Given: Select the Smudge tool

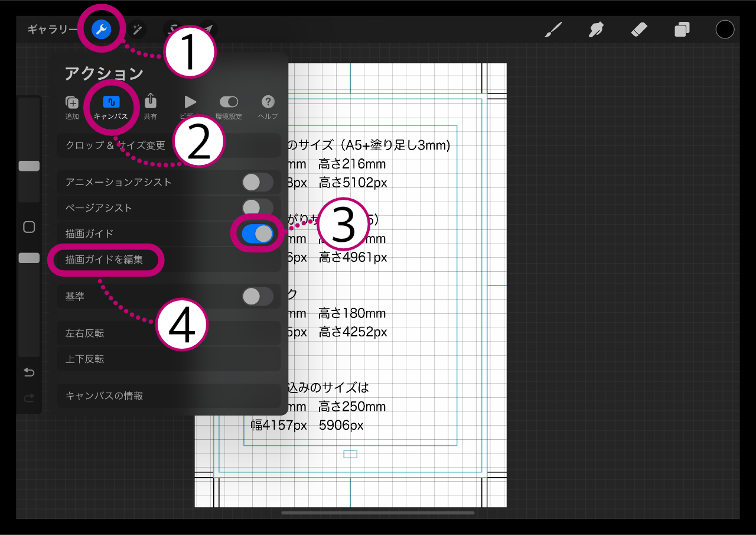Looking at the screenshot, I should (x=596, y=29).
